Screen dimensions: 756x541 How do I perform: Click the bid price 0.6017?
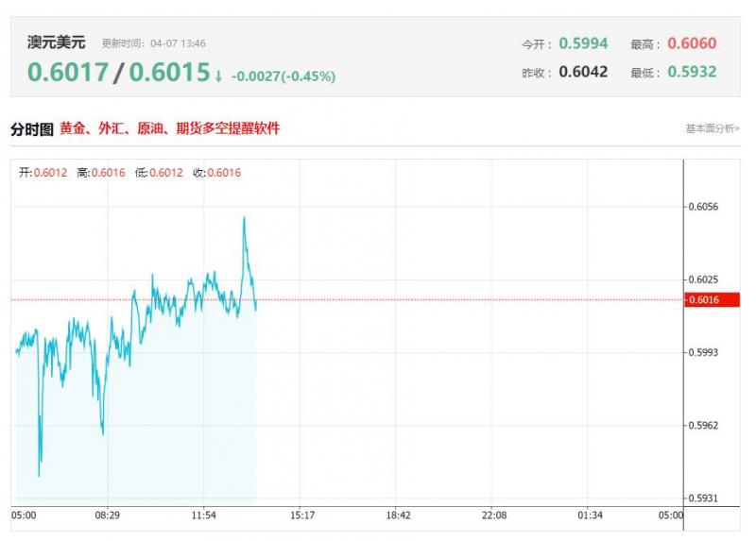pyautogui.click(x=68, y=73)
